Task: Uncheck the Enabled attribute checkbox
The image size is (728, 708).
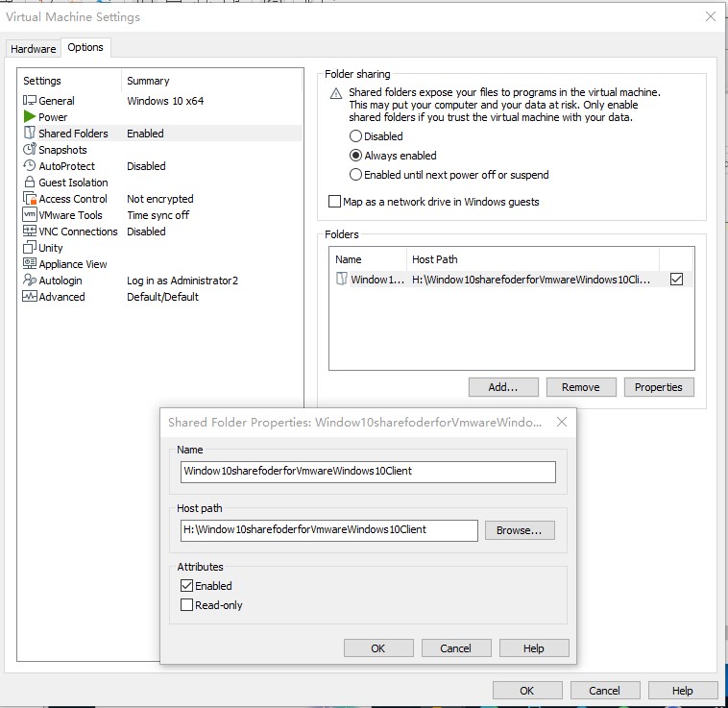Action: pos(187,586)
